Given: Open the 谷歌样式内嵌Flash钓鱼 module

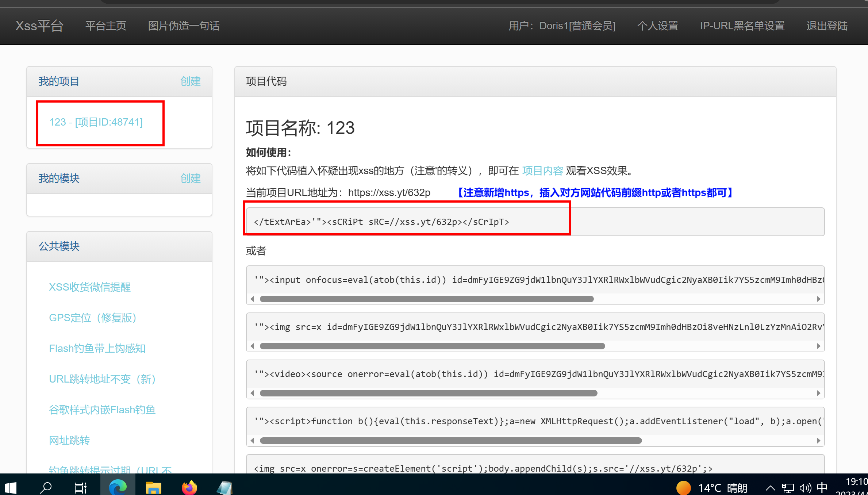Looking at the screenshot, I should point(102,409).
